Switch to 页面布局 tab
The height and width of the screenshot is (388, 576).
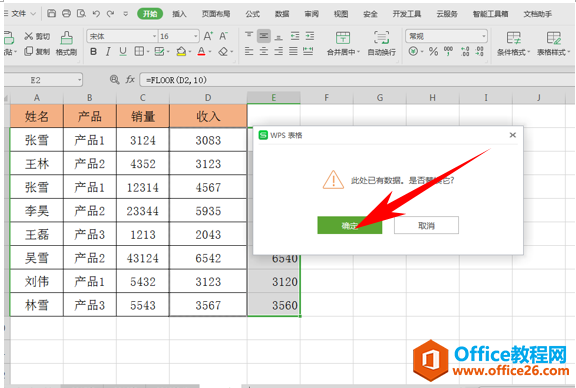coord(216,14)
